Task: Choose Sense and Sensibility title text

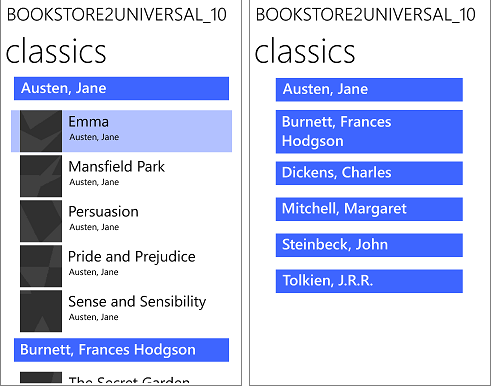Action: [x=137, y=302]
